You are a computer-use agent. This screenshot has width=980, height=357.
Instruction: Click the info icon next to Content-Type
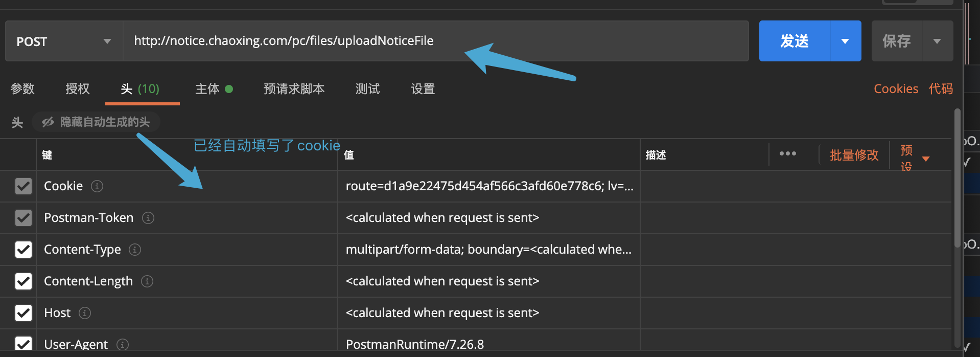(x=135, y=250)
